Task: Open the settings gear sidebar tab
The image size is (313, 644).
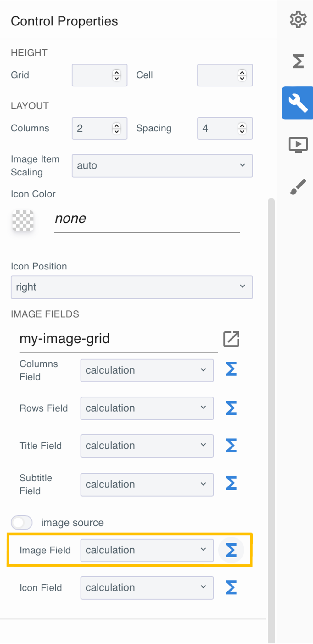Action: coord(298,20)
